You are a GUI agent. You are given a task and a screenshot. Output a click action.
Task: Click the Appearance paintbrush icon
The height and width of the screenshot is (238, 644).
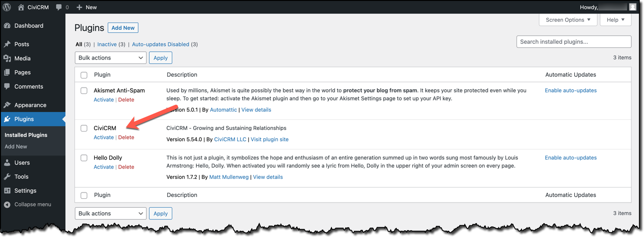[x=7, y=105]
